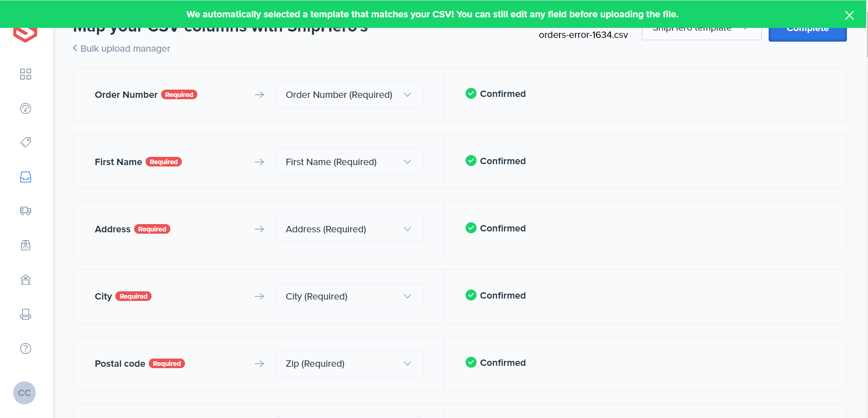
Task: Open the warehouse building icon in sidebar
Action: pos(26,280)
